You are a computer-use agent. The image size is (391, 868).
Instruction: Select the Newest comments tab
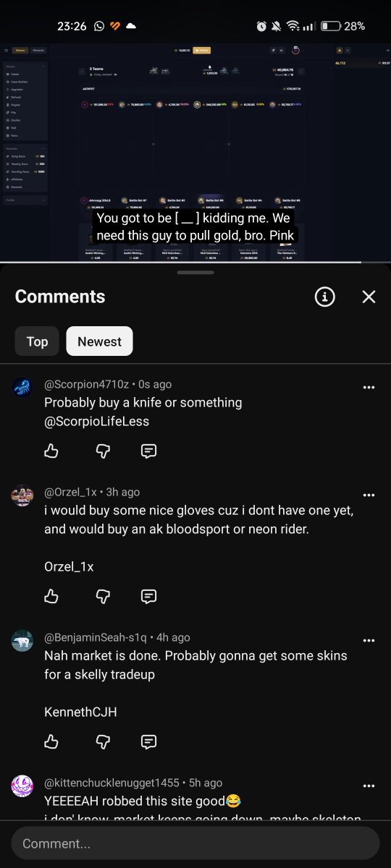coord(99,341)
